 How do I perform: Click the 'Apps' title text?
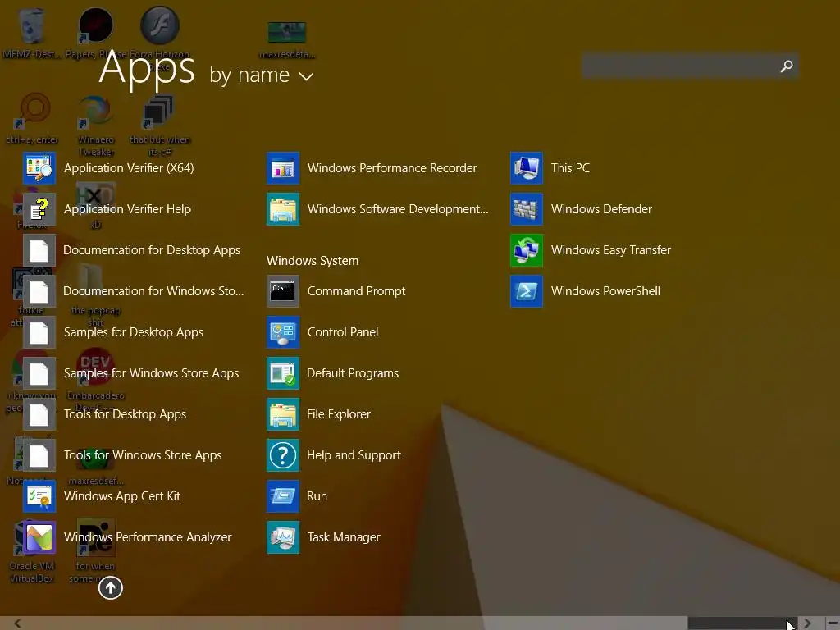[x=147, y=69]
